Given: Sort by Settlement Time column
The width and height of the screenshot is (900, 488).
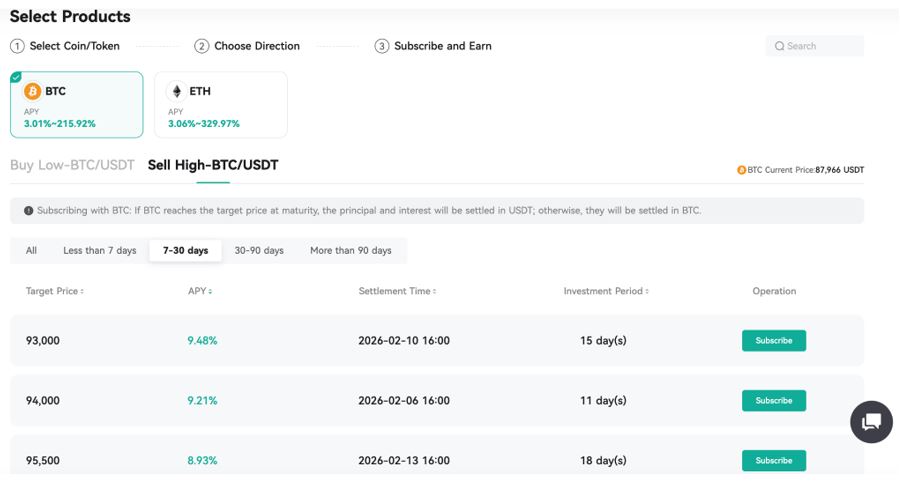Looking at the screenshot, I should pyautogui.click(x=397, y=291).
